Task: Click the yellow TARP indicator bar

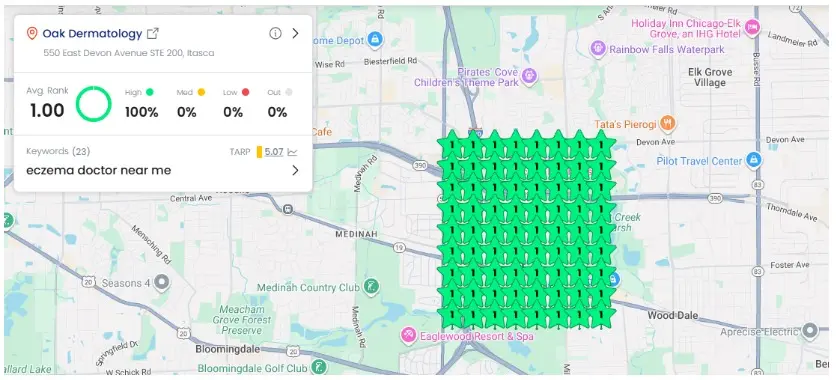Action: point(259,152)
